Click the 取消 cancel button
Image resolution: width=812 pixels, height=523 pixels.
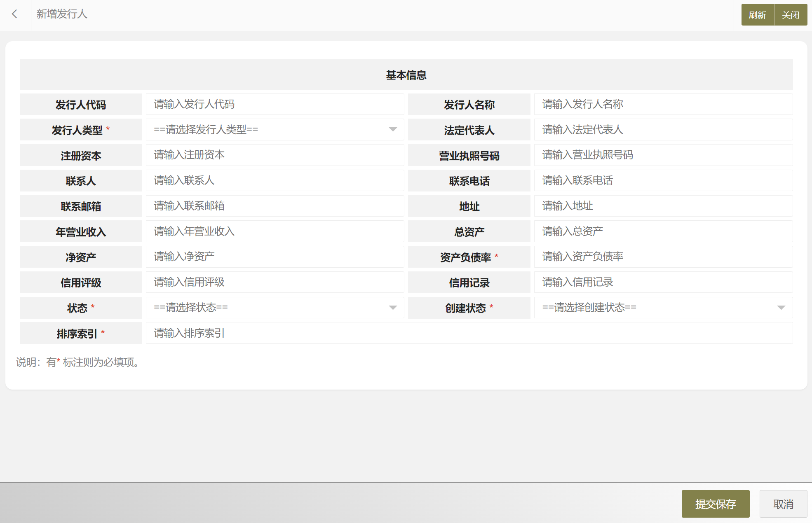(x=783, y=504)
